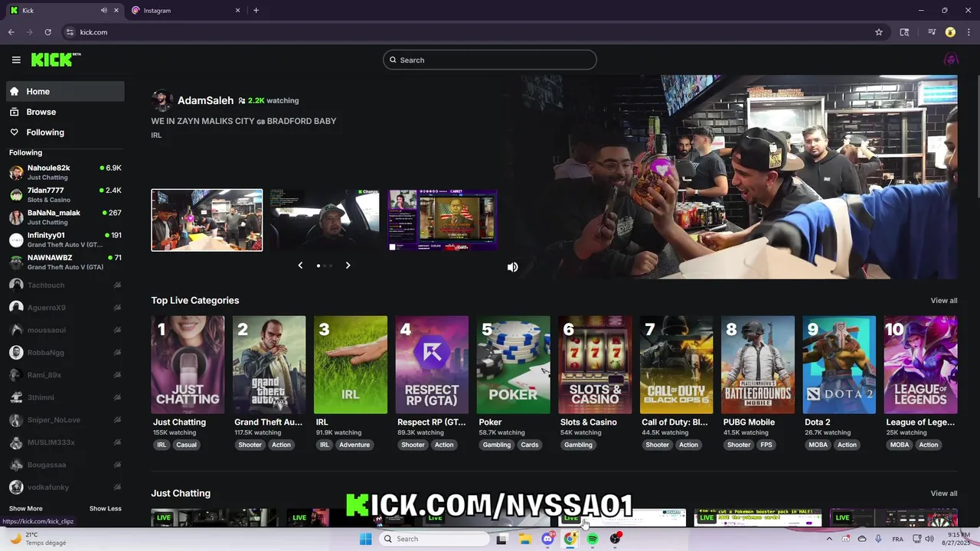Open Call of Duty Black Ops 6 card
The width and height of the screenshot is (980, 551).
click(676, 364)
